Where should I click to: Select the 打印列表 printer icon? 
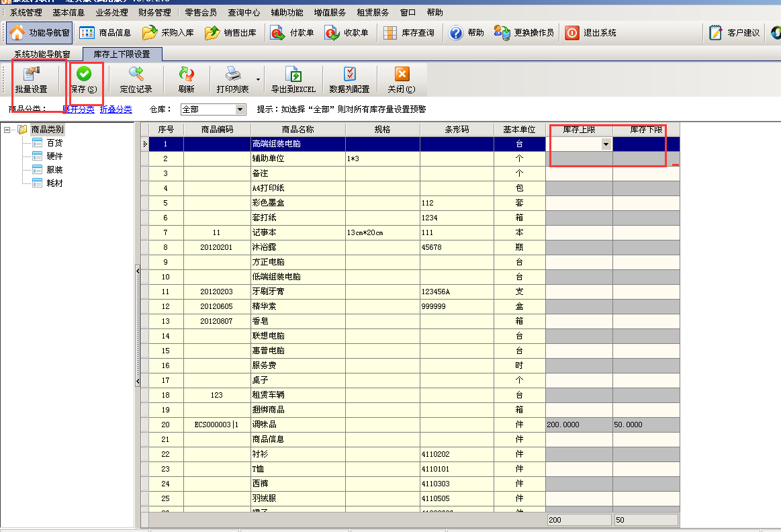[233, 74]
